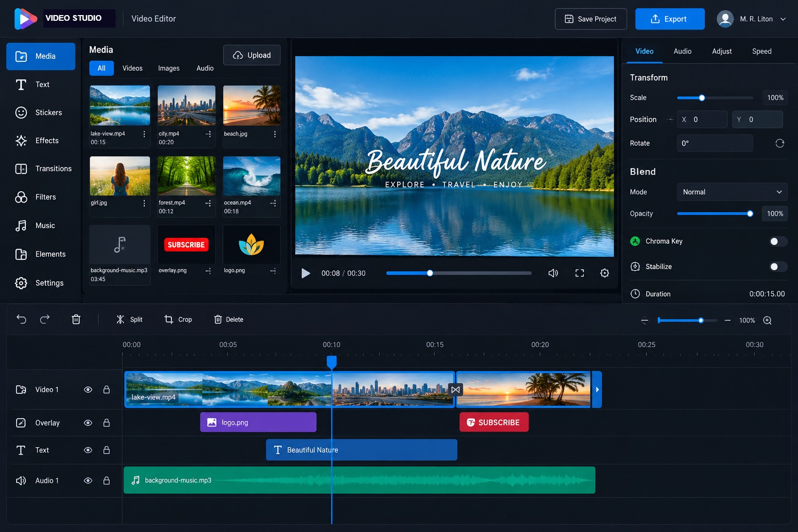Activate the Crop tool
Image resolution: width=798 pixels, height=532 pixels.
click(x=178, y=320)
